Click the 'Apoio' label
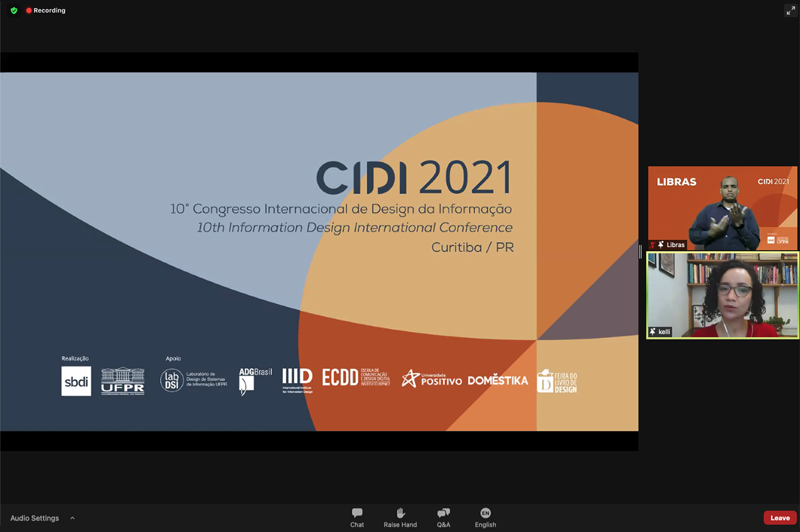The width and height of the screenshot is (800, 532). 173,359
